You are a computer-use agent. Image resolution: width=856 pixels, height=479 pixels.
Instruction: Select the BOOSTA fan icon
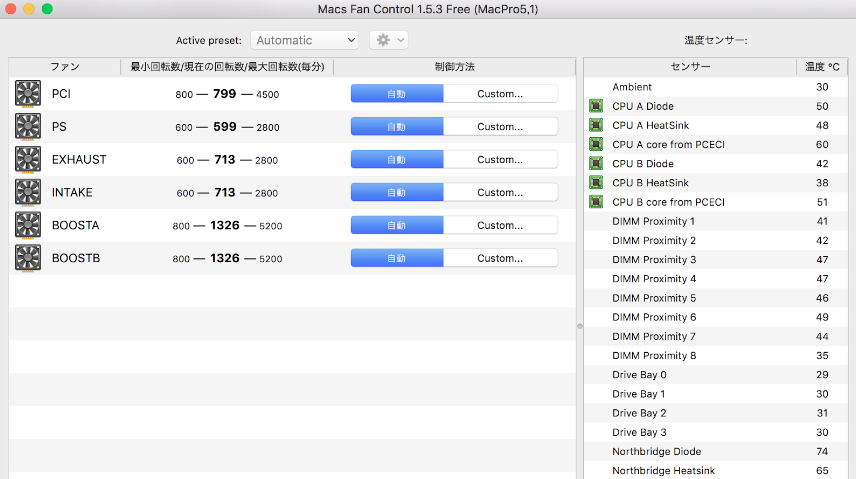[28, 226]
